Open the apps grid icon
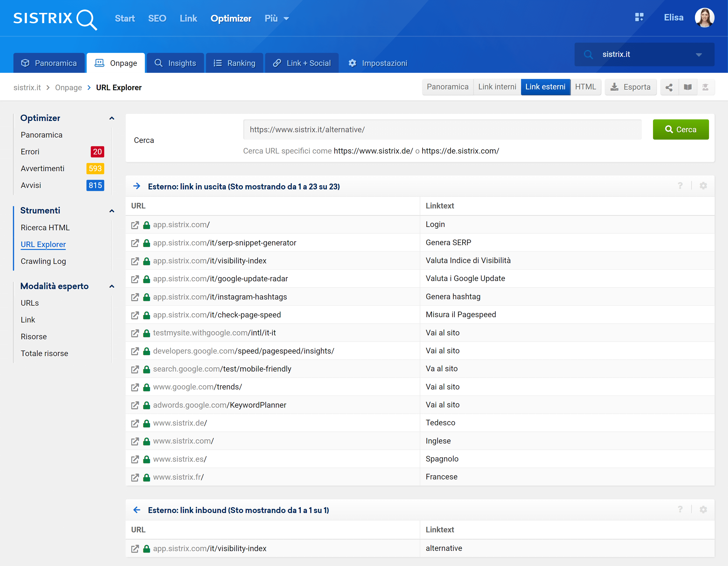The height and width of the screenshot is (566, 728). click(x=639, y=17)
